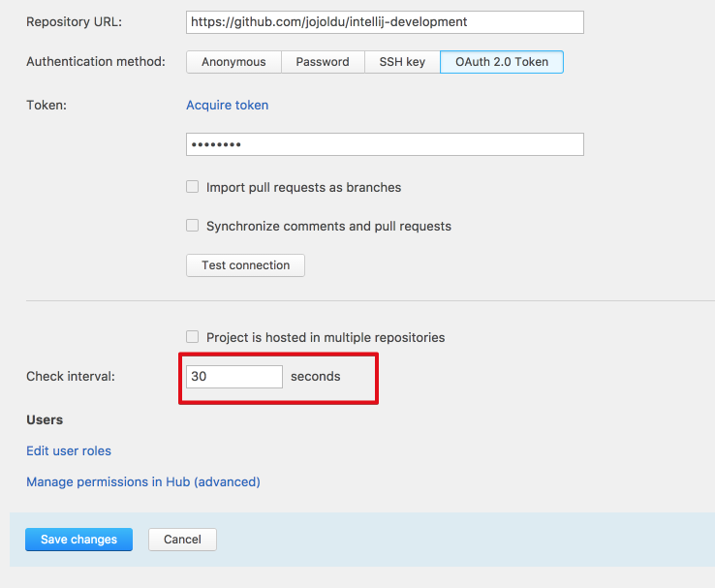This screenshot has height=588, width=715.
Task: Click the Cancel button
Action: [x=182, y=540]
